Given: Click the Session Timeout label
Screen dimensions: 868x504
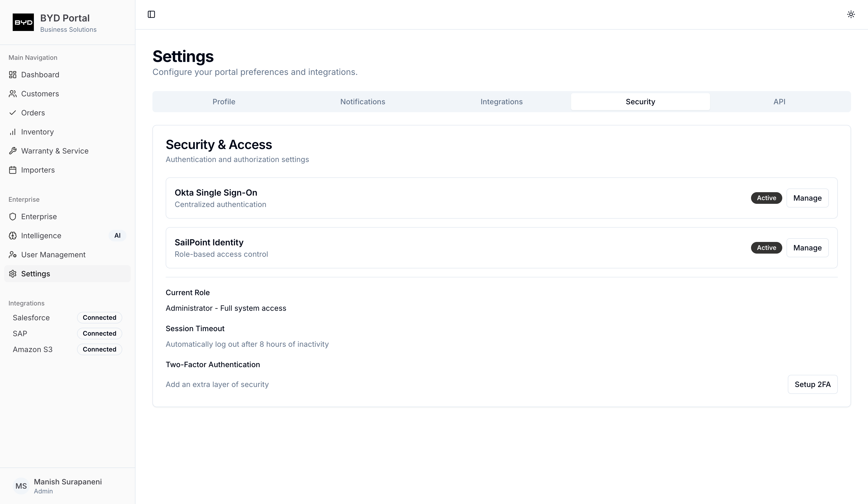Looking at the screenshot, I should pos(195,329).
